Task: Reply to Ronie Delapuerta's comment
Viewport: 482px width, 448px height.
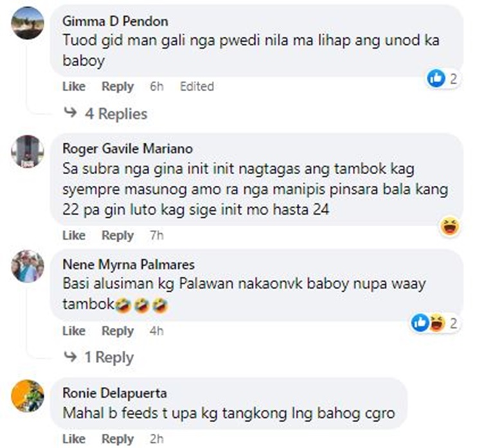Action: click(118, 439)
